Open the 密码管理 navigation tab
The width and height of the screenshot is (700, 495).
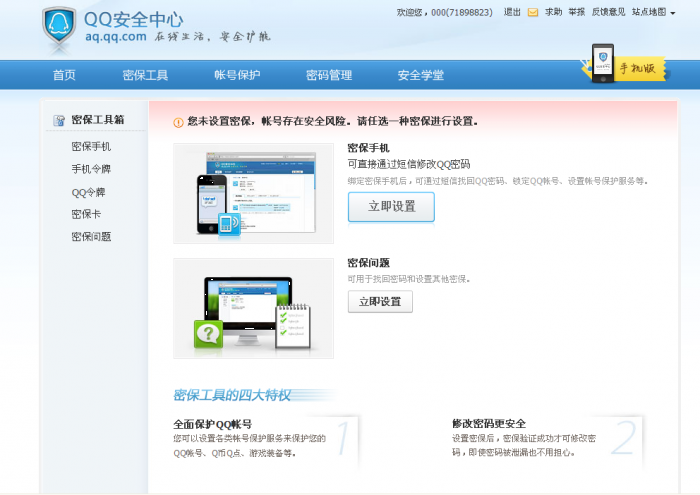click(x=329, y=75)
